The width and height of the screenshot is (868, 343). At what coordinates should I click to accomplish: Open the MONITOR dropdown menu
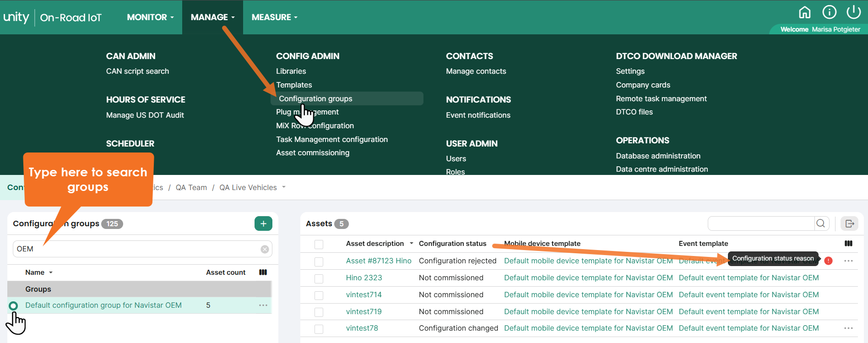pyautogui.click(x=150, y=17)
